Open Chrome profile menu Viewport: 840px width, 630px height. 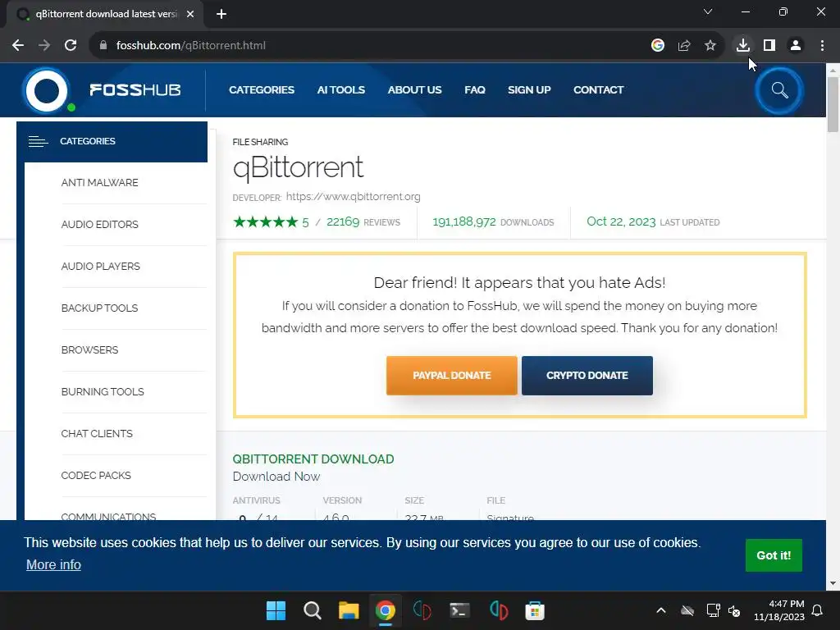796,46
